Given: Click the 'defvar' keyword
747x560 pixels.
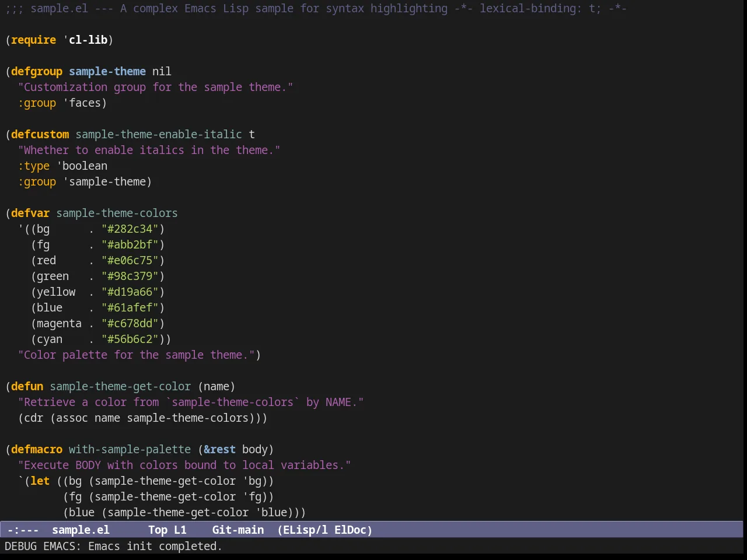Looking at the screenshot, I should pyautogui.click(x=30, y=213).
